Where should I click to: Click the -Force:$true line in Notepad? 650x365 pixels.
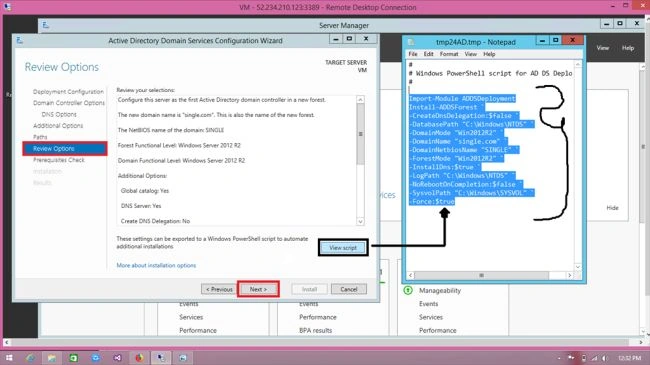pos(432,201)
